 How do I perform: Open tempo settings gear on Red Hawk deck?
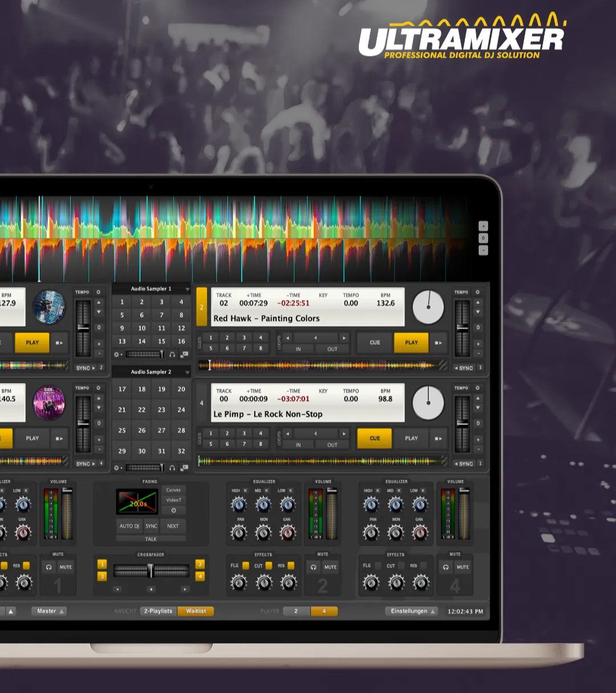point(477,292)
